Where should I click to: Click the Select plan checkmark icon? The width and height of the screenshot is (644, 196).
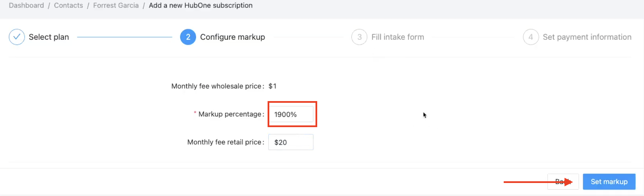17,37
